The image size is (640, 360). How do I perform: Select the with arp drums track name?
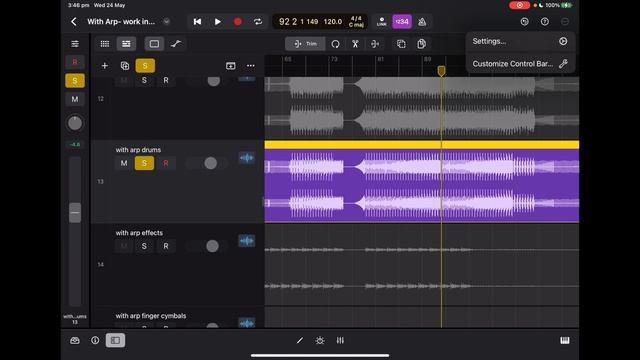(x=138, y=150)
